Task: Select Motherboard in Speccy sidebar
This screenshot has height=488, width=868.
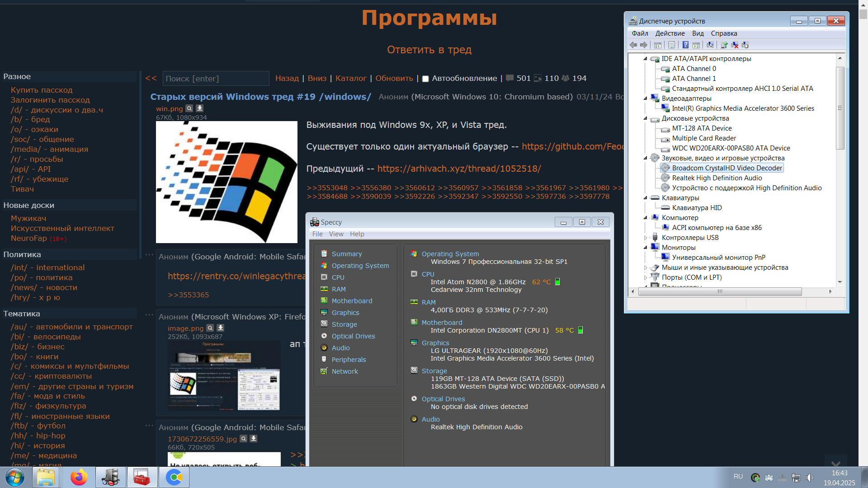Action: [x=352, y=301]
